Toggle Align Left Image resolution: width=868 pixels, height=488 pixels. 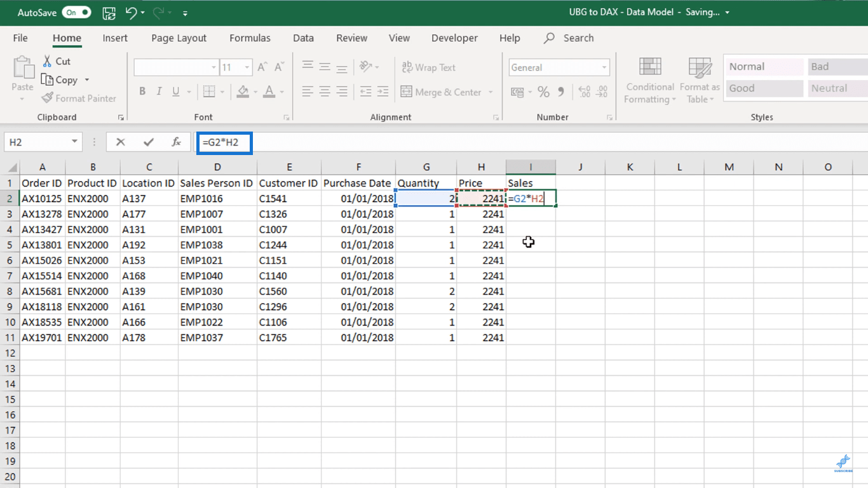tap(308, 91)
